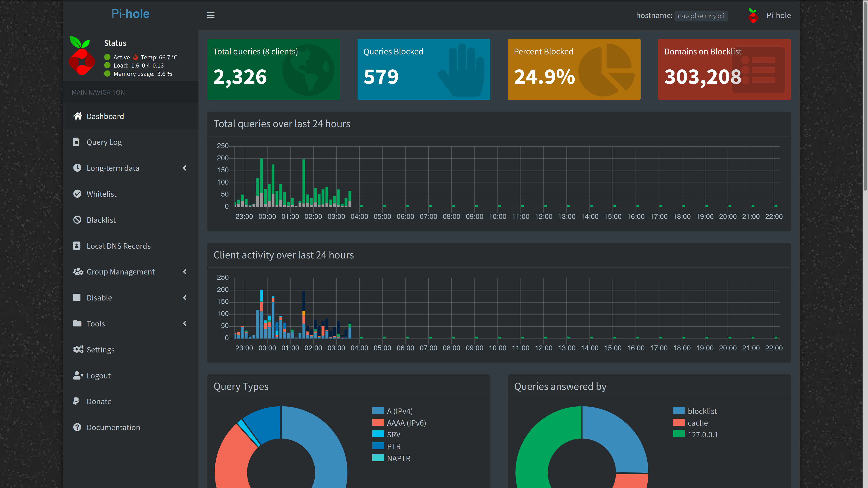Toggle A (IPv4) legend in Query Types
This screenshot has width=868, height=488.
tap(393, 411)
